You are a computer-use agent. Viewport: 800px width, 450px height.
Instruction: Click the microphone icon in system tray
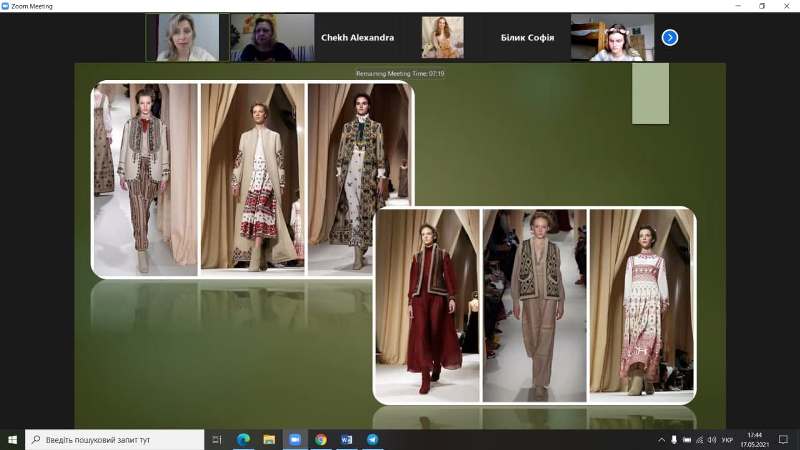click(674, 439)
